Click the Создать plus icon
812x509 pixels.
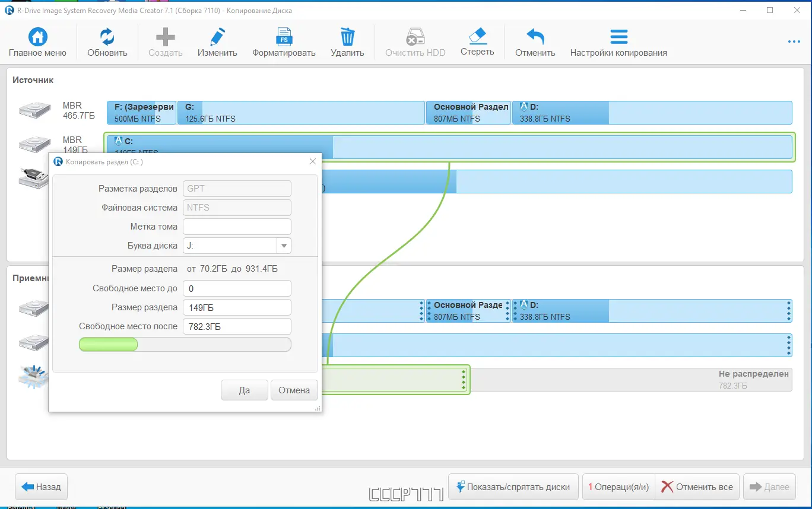point(165,37)
